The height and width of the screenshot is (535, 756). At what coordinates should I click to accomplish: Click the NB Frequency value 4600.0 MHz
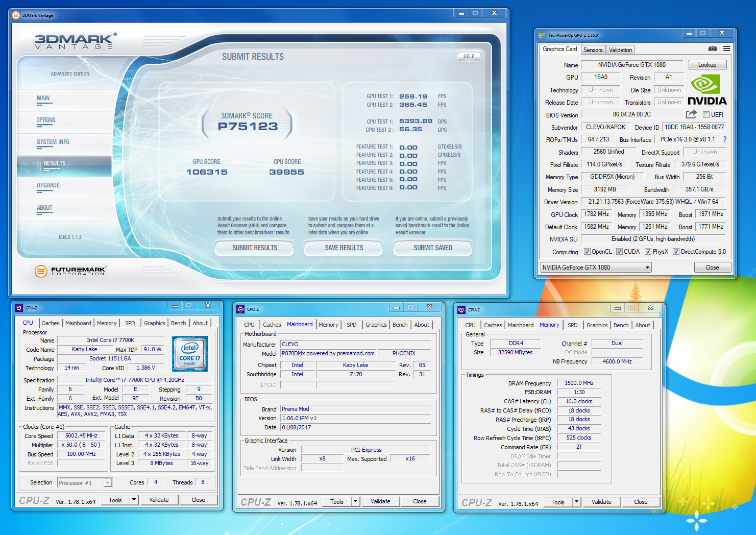617,361
